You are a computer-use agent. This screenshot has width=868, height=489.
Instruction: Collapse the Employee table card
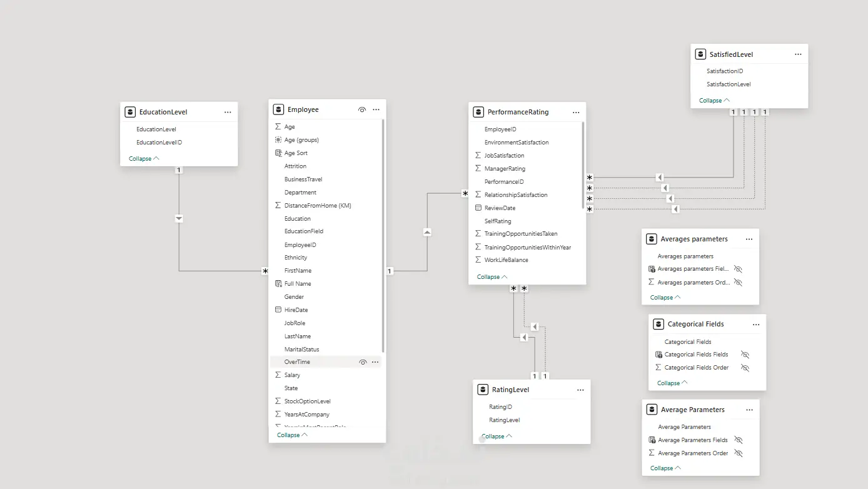point(292,435)
